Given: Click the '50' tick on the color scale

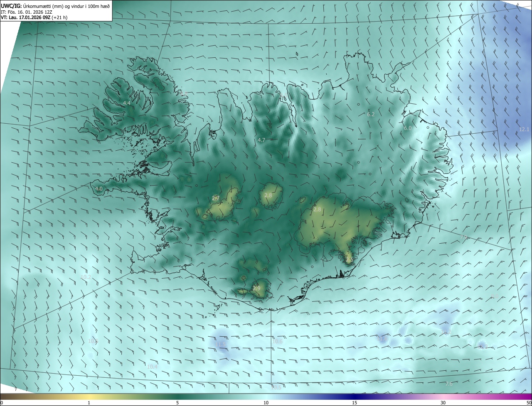Looking at the screenshot, I should (x=529, y=403).
